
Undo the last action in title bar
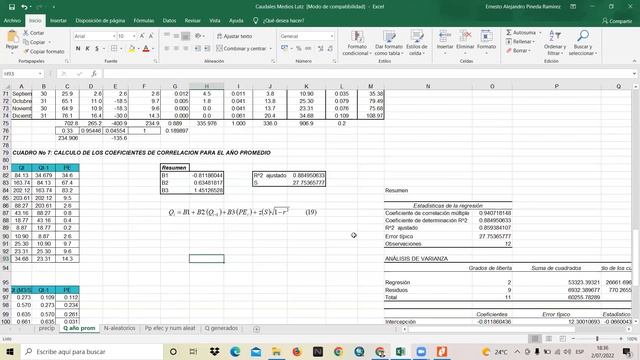pyautogui.click(x=24, y=7)
